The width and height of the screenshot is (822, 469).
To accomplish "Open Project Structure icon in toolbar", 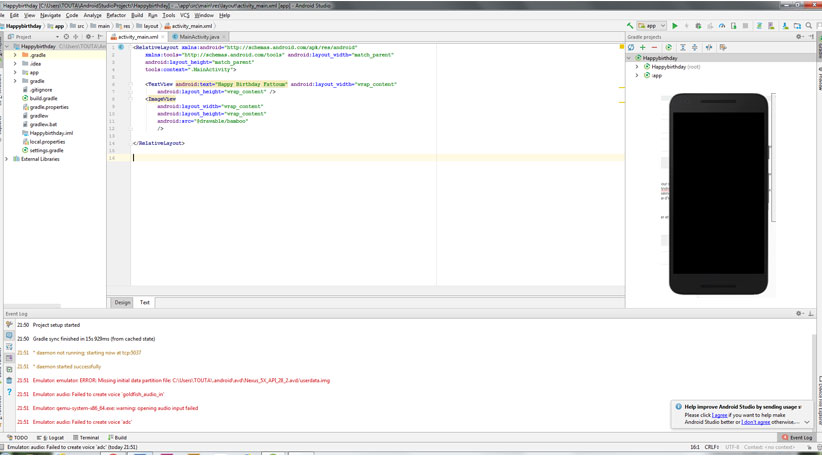I will pyautogui.click(x=797, y=26).
